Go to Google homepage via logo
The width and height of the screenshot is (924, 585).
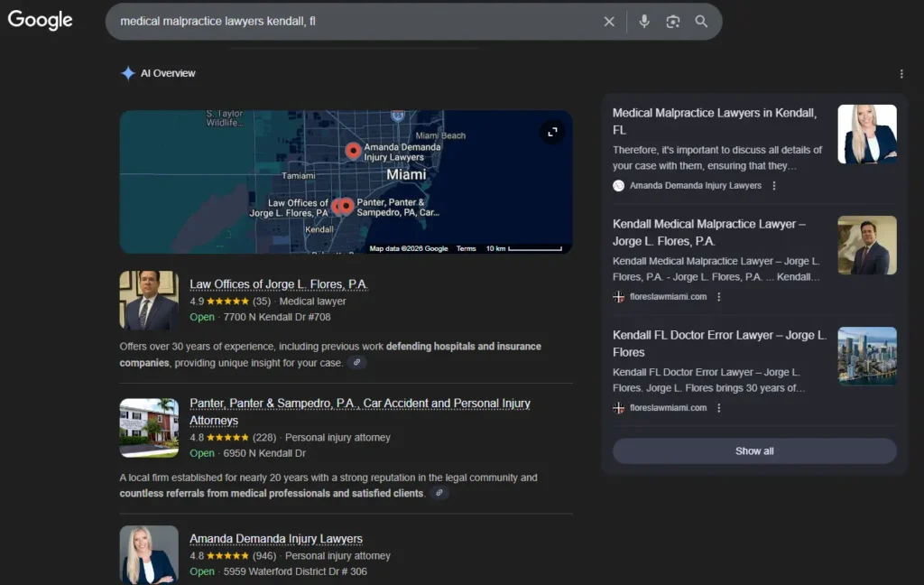(x=41, y=20)
